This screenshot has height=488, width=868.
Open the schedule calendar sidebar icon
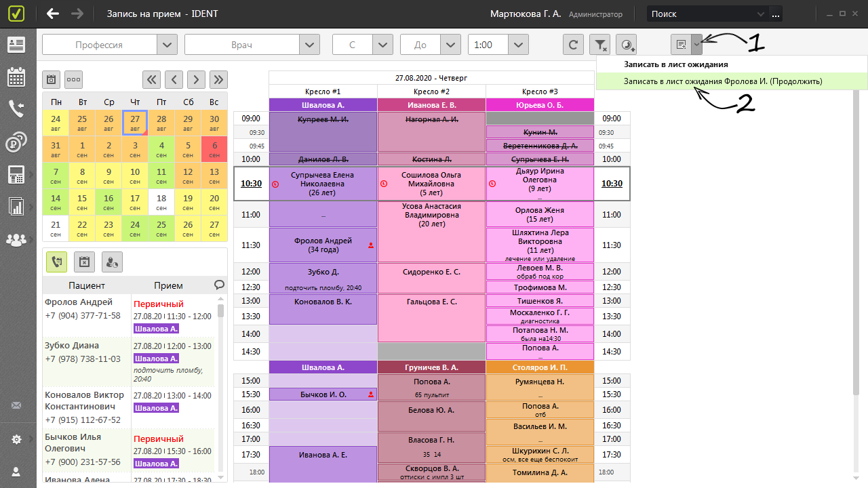(x=16, y=77)
